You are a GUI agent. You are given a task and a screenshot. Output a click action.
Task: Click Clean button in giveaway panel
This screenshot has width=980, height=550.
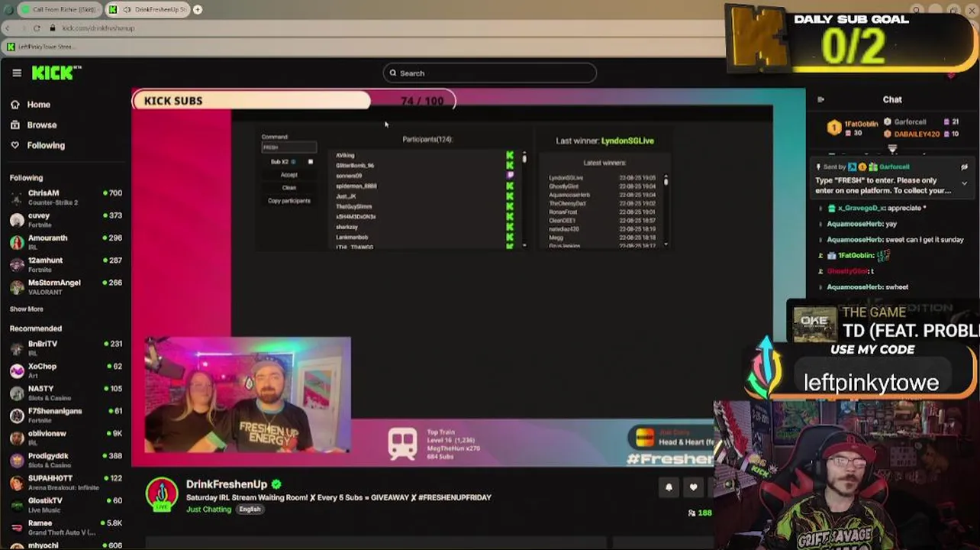click(x=289, y=187)
